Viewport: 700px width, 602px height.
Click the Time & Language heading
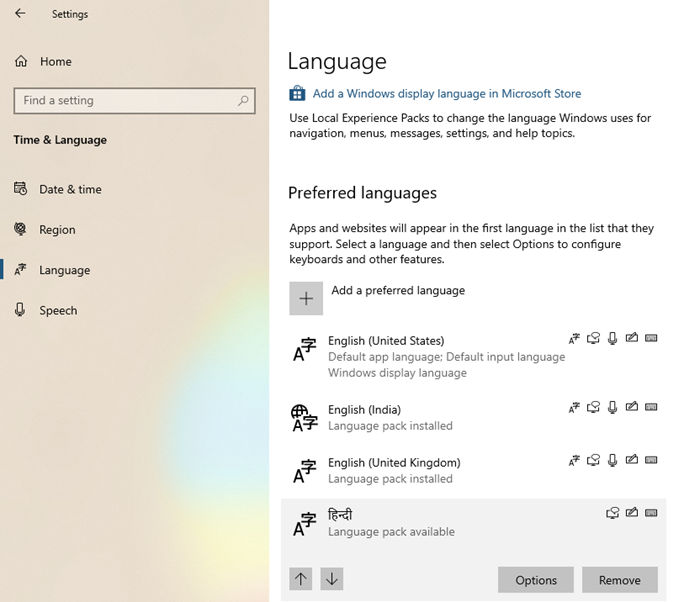60,140
